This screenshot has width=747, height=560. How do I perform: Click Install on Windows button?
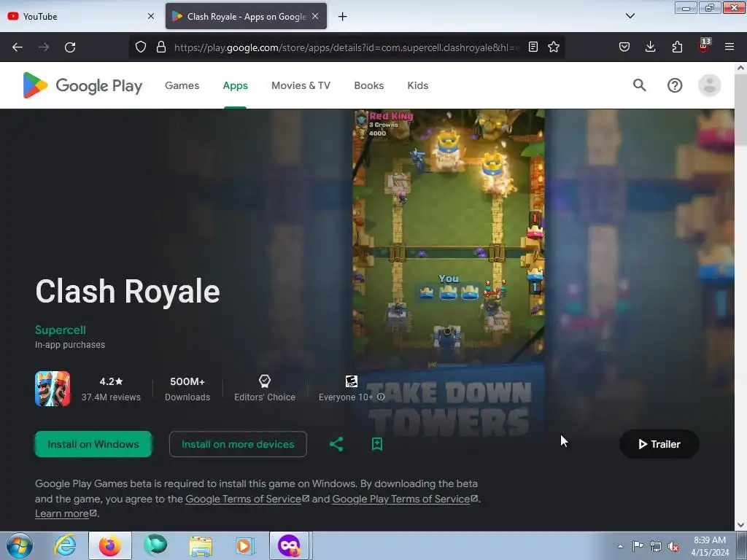coord(93,444)
